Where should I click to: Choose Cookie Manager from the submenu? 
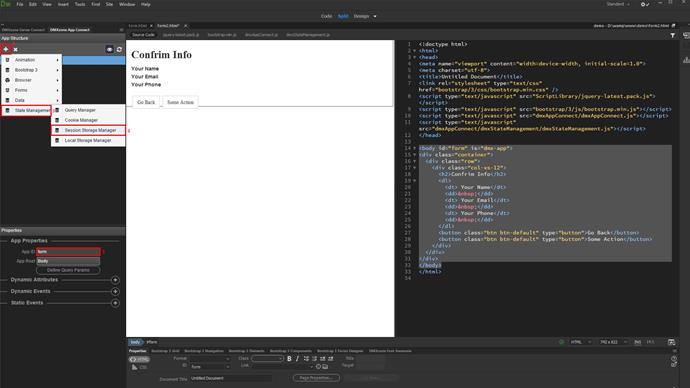click(88, 120)
